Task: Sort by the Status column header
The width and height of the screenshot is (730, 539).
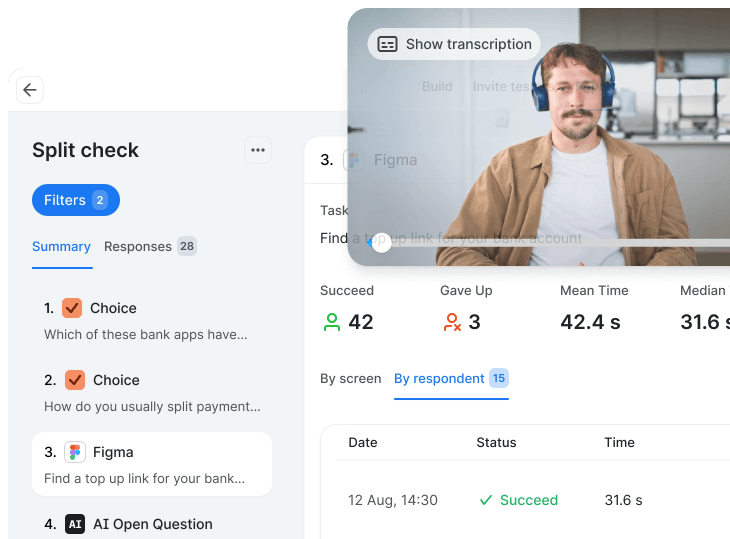Action: 496,442
